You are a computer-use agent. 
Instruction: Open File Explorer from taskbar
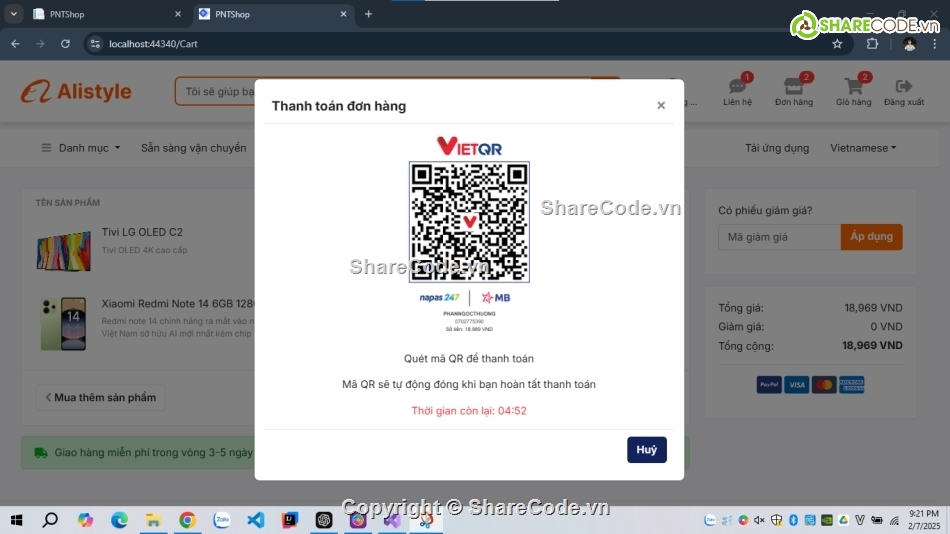(x=153, y=520)
